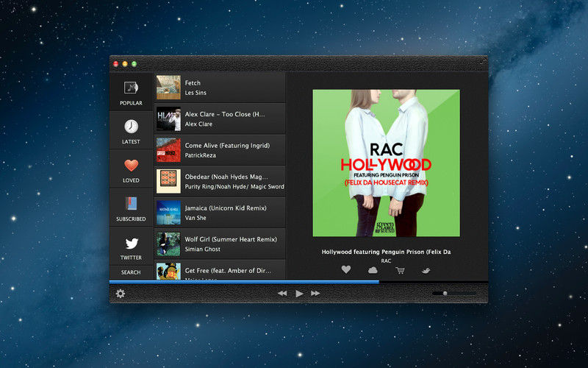
Task: Select the 'Van She' artist text
Action: point(196,218)
